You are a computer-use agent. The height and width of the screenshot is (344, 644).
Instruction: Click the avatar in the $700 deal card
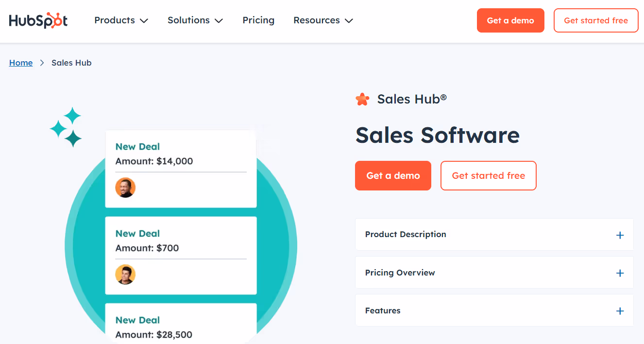click(x=125, y=275)
